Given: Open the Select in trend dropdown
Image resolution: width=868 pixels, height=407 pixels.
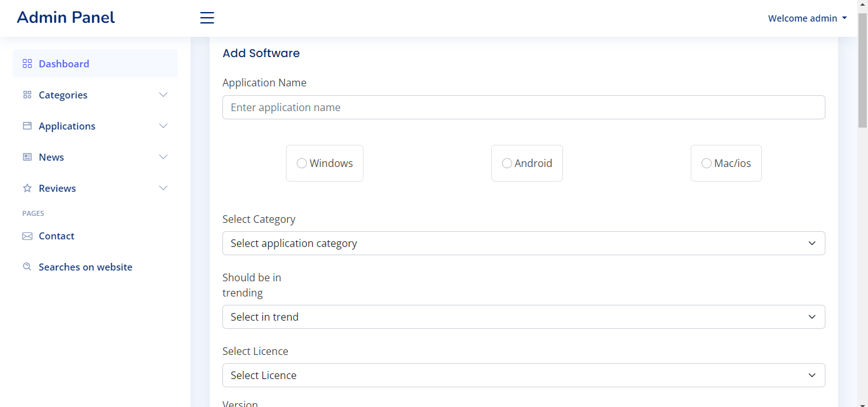Looking at the screenshot, I should click(x=524, y=317).
